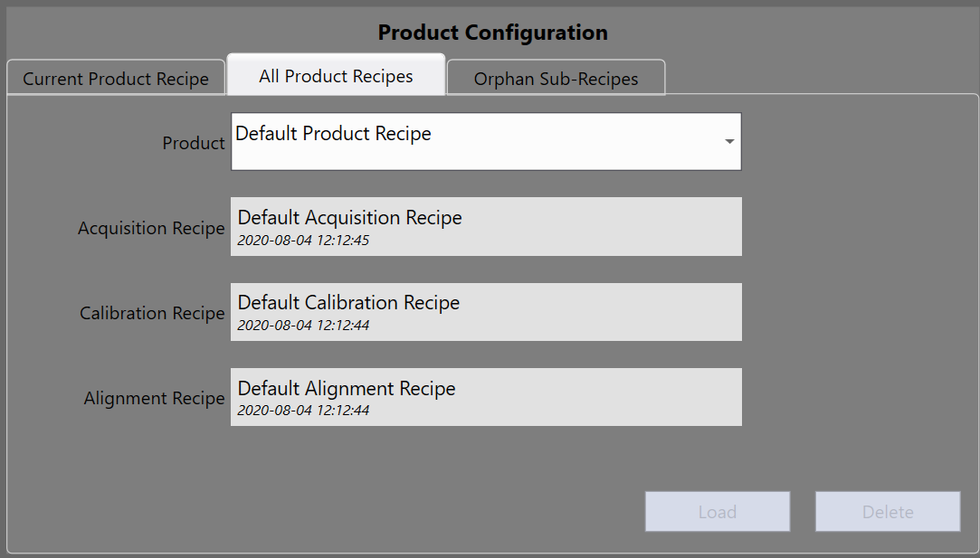Open the Orphan Sub-Recipes tab
This screenshot has height=558, width=980.
tap(556, 79)
